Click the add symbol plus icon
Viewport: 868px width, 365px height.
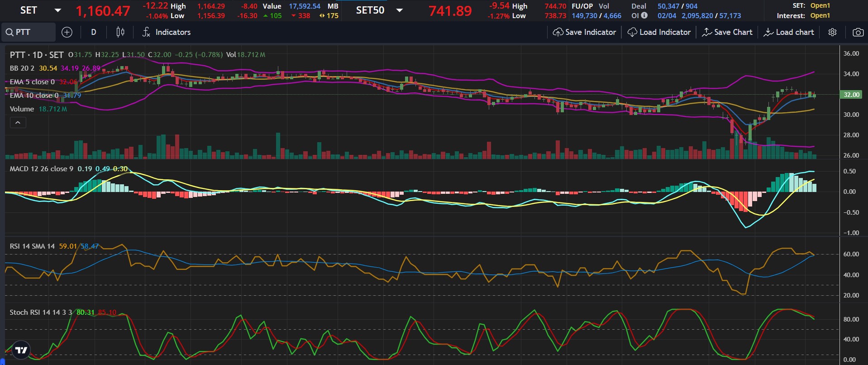(x=67, y=32)
